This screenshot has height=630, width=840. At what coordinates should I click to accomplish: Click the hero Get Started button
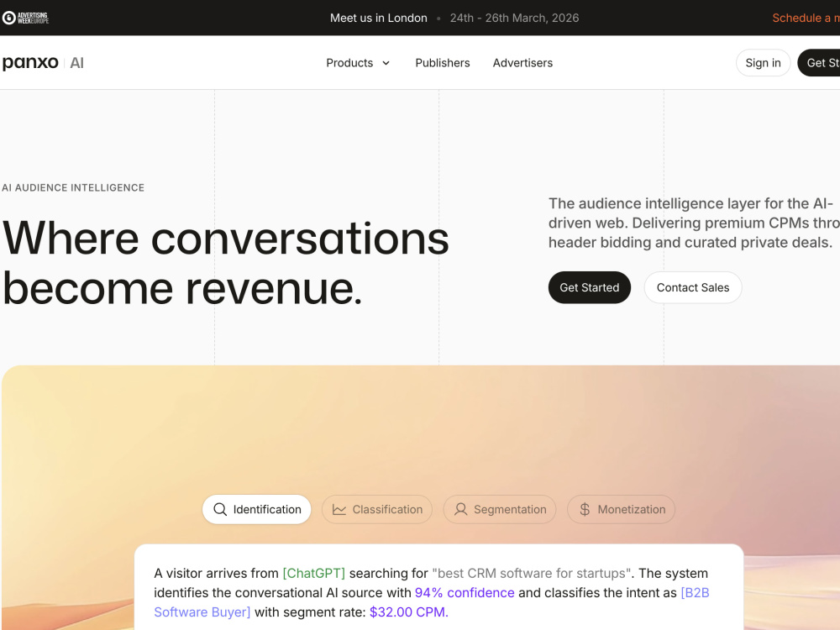click(x=590, y=287)
